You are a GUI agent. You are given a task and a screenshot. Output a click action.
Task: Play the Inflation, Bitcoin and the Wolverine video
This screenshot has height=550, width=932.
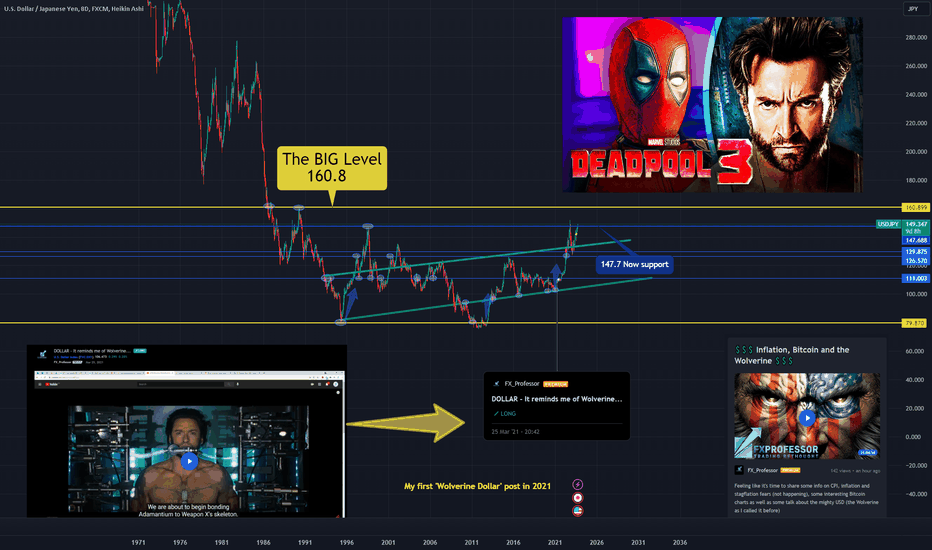(x=807, y=417)
